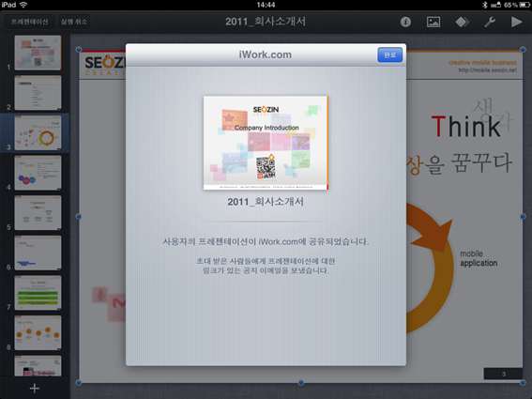Tap the 'Think' heading on the slide
The image size is (532, 399).
(465, 127)
